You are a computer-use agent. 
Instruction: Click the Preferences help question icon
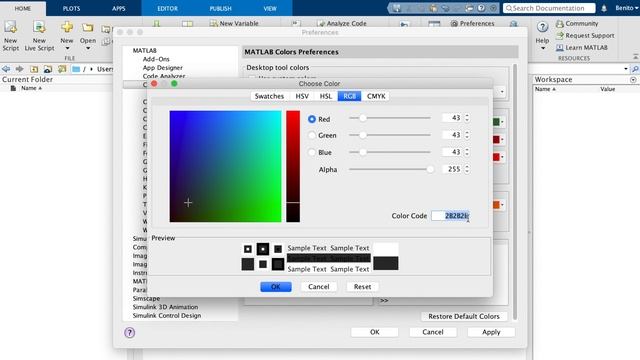point(129,333)
